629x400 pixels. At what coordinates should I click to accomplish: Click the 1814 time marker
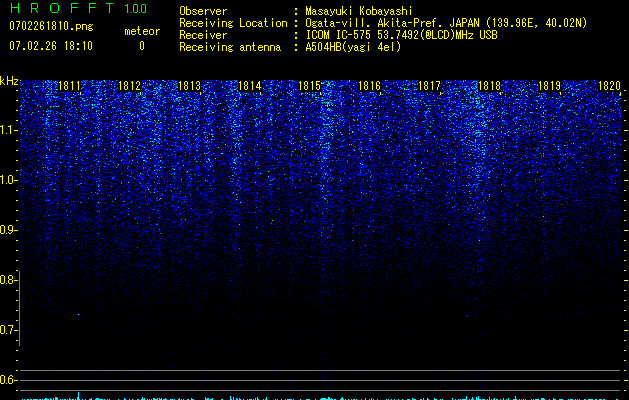pyautogui.click(x=249, y=86)
